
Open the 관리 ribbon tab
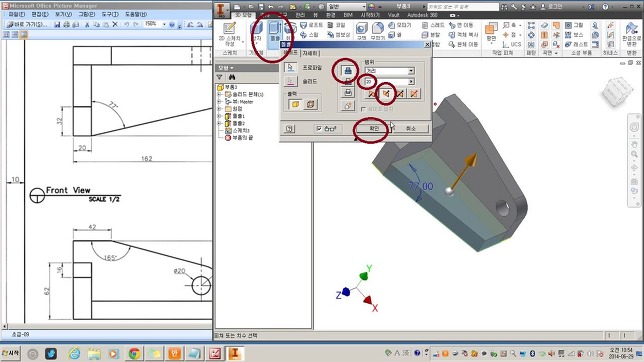[x=300, y=15]
